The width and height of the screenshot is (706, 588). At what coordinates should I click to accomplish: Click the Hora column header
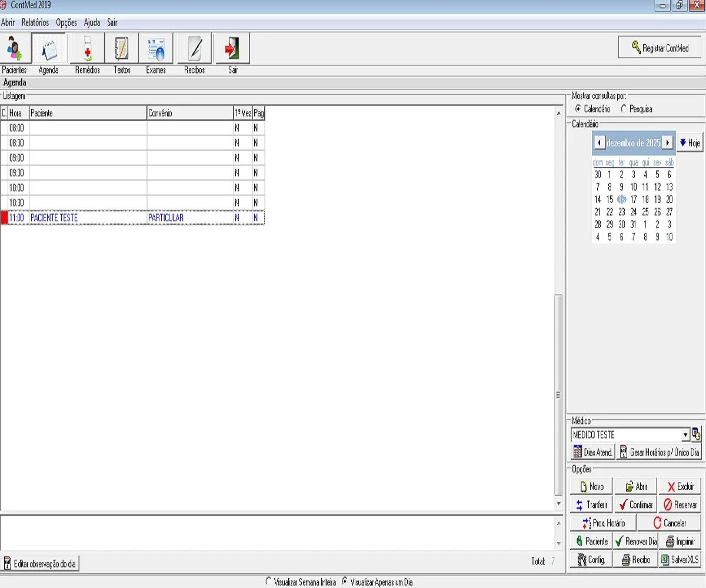(x=19, y=113)
